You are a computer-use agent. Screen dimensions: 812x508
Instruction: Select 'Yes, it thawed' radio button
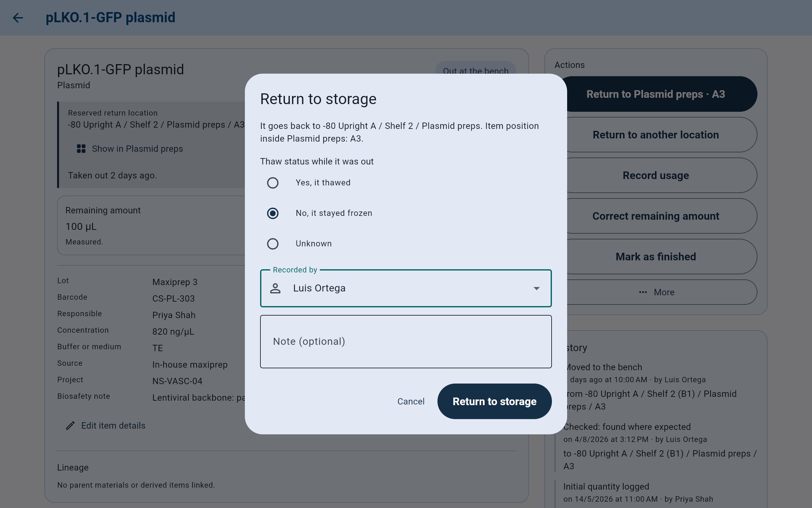[x=272, y=183]
